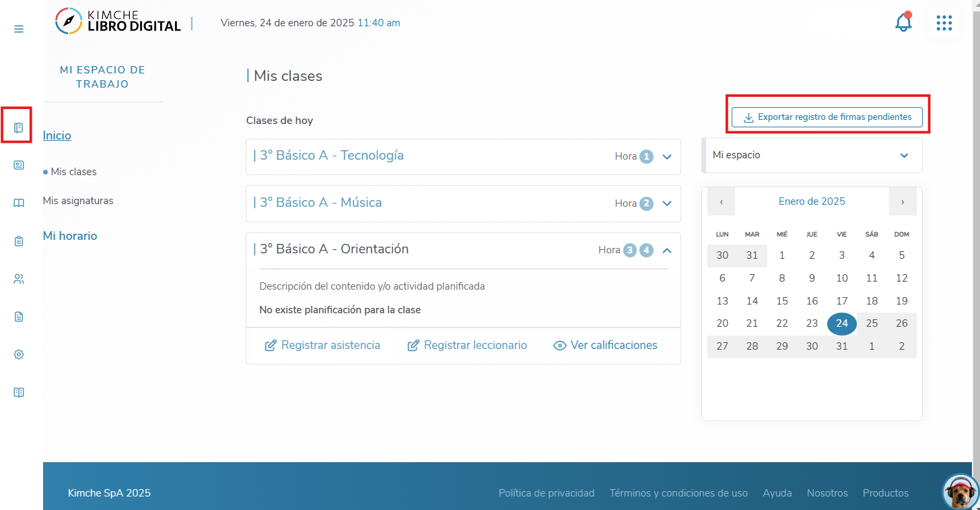Open the Mi espacio dropdown
The width and height of the screenshot is (980, 510).
point(812,155)
